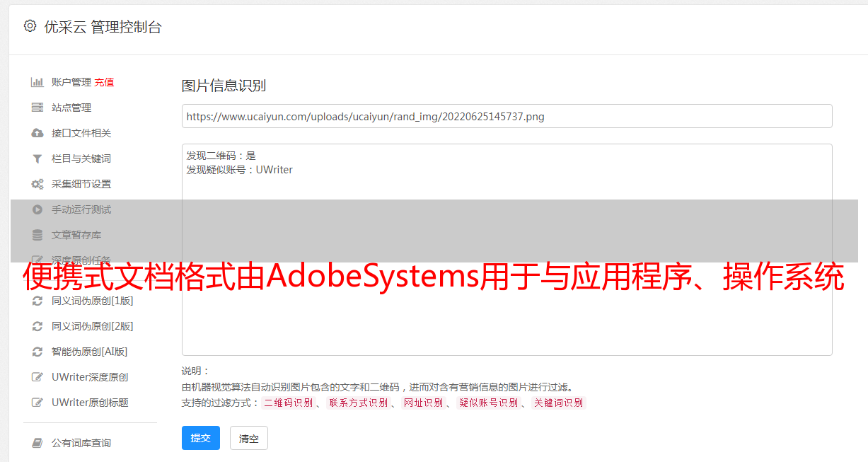
Task: Open 站点管理 menu item
Action: click(x=71, y=108)
